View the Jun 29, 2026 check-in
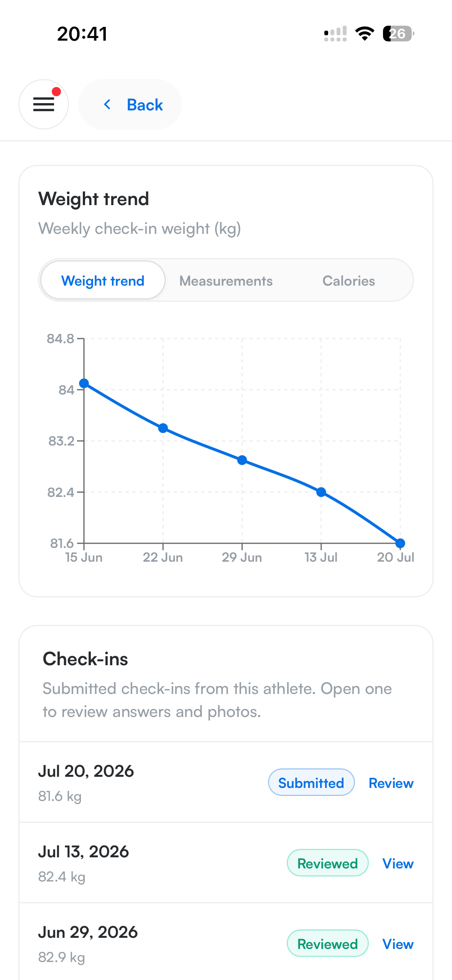Image resolution: width=452 pixels, height=980 pixels. (x=398, y=944)
